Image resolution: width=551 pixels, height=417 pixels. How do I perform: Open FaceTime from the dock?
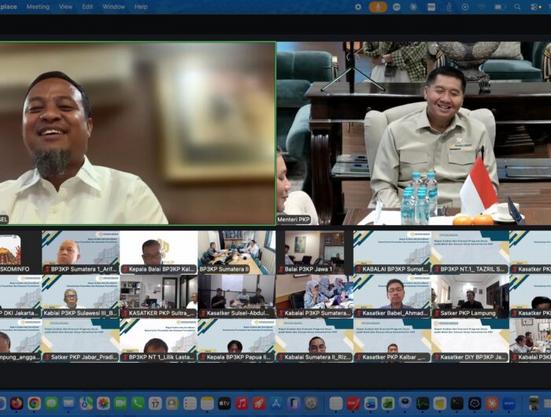(x=121, y=403)
